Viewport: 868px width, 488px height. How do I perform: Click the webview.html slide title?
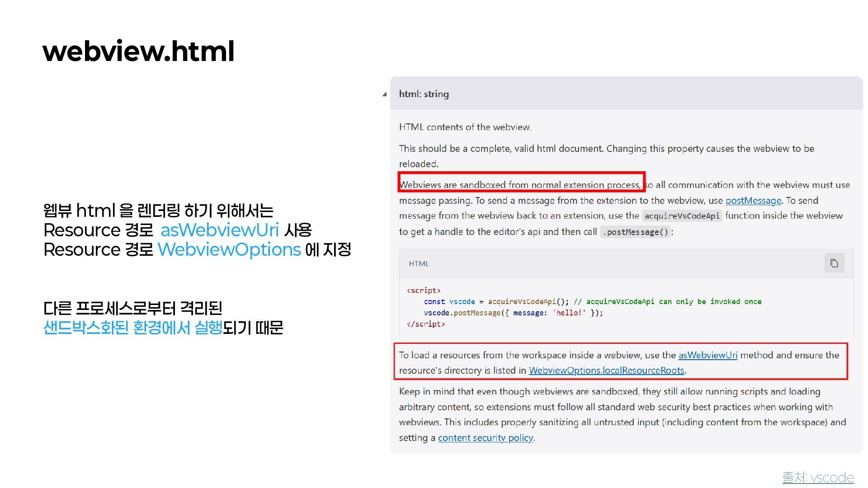138,51
